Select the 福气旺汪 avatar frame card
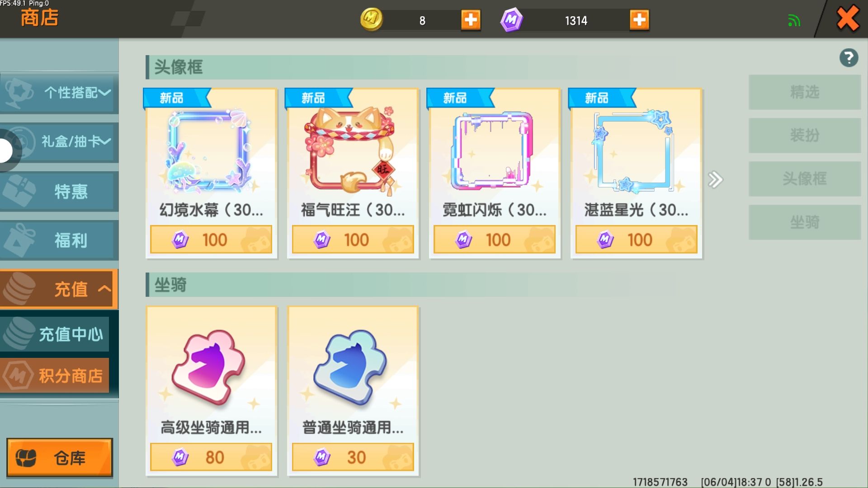868x488 pixels. pos(353,174)
